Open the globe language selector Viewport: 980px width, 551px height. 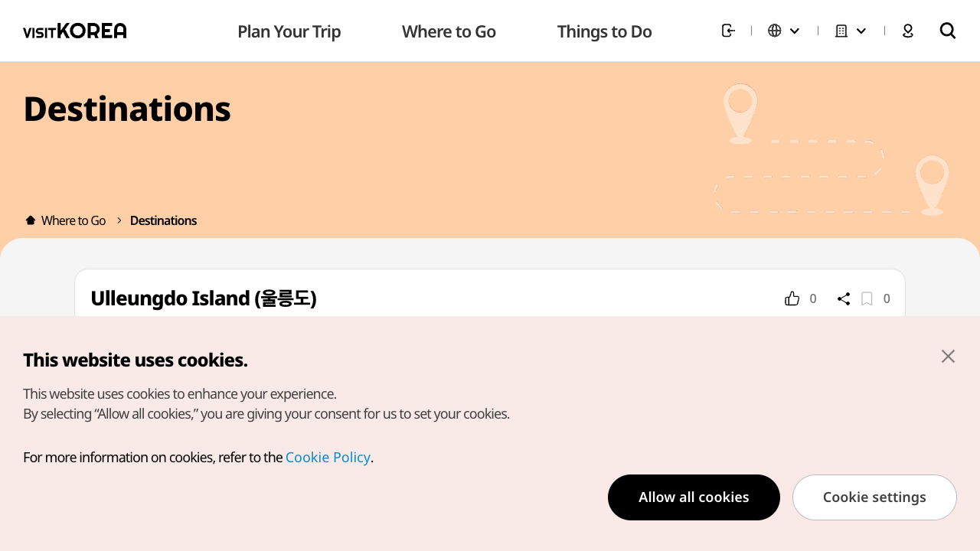pos(775,31)
